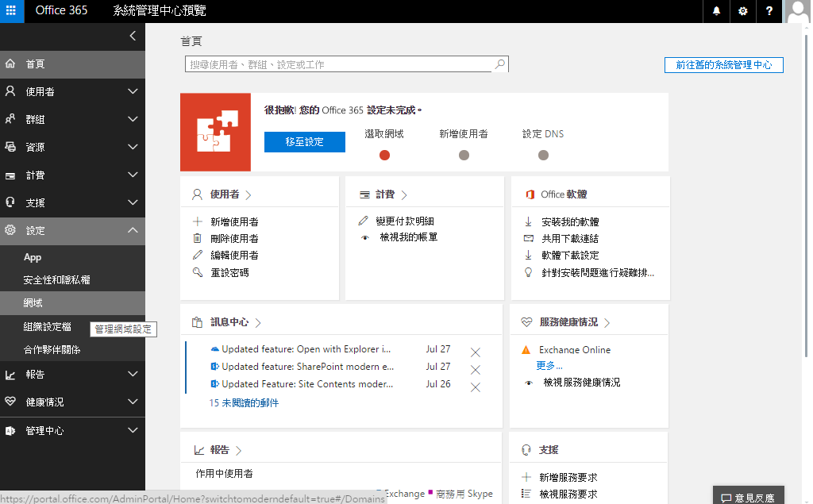The height and width of the screenshot is (504, 813).
Task: Open Updated feature: Open with Explorer message
Action: click(x=306, y=349)
